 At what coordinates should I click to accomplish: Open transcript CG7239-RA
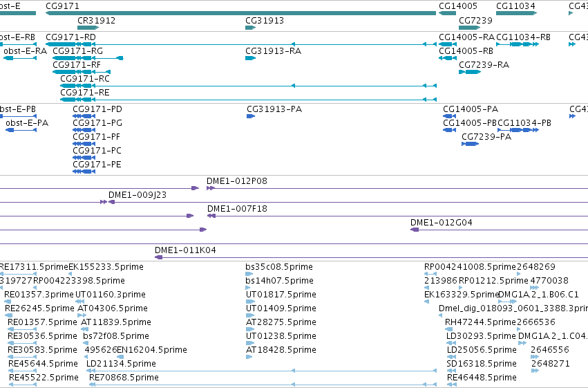484,65
